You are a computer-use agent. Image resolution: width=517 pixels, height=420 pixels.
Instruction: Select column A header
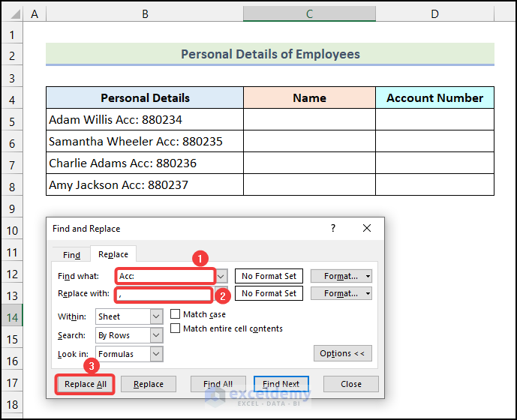[35, 13]
